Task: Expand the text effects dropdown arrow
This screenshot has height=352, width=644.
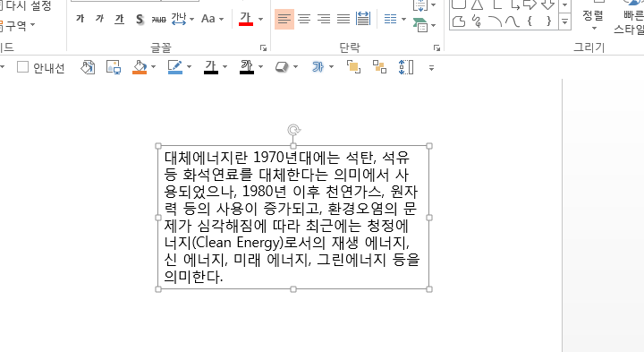Action: pos(332,66)
